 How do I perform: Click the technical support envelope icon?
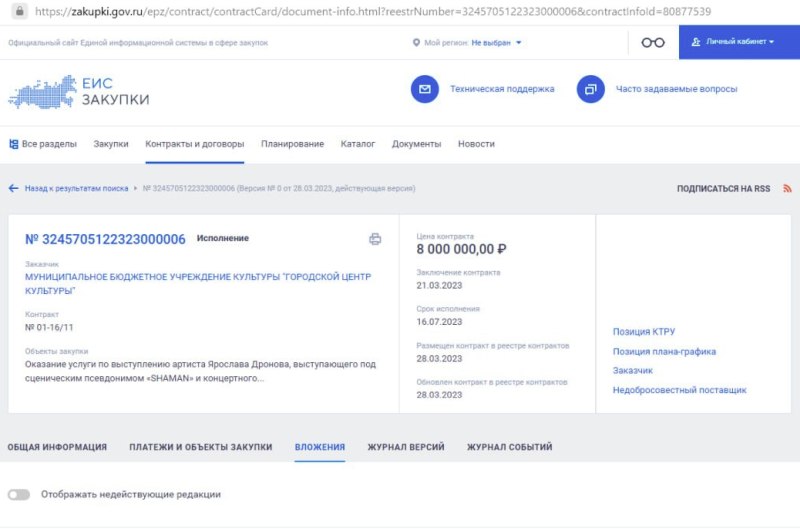point(425,89)
